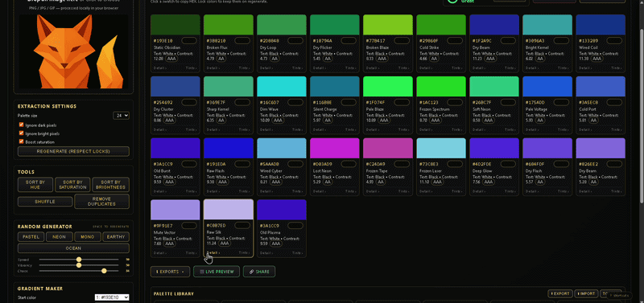The image size is (644, 303).
Task: Click the AAA badge on Dry Beam #1F2A9C card
Action: tap(490, 59)
